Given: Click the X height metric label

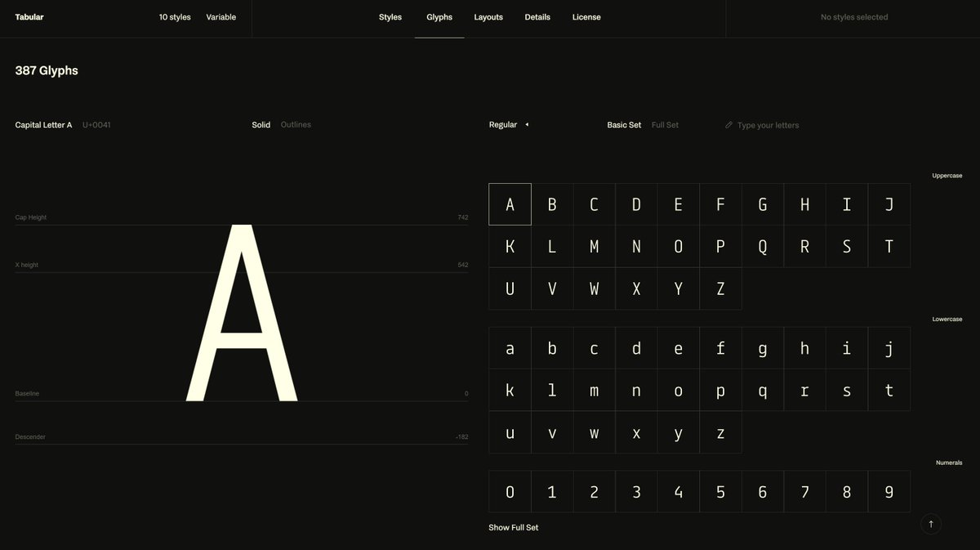Looking at the screenshot, I should click(27, 265).
